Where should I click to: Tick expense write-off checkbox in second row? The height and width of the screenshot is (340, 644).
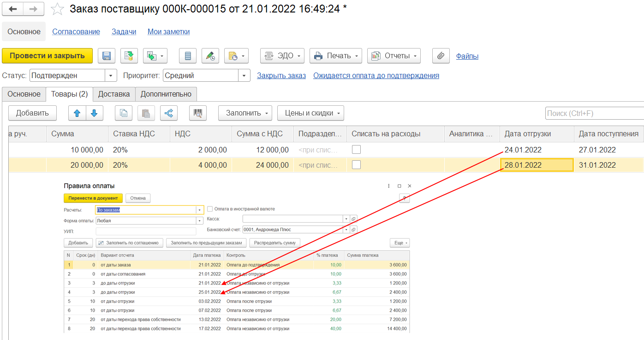pyautogui.click(x=356, y=165)
